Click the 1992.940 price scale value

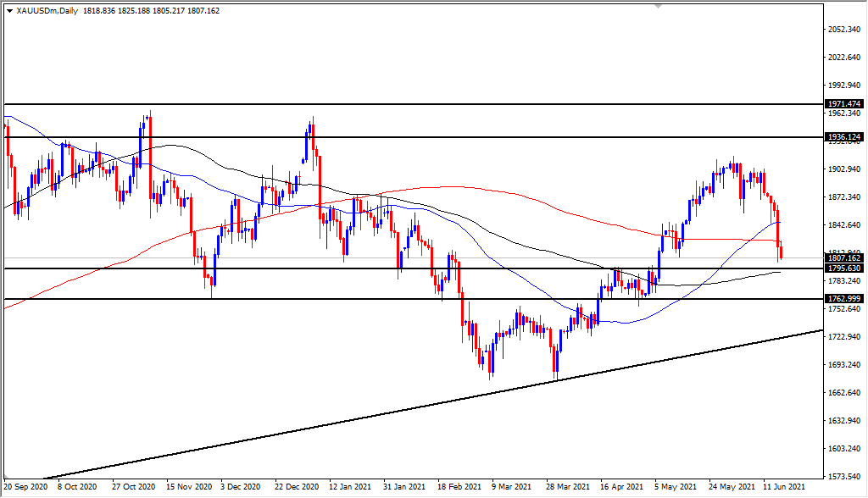point(844,86)
